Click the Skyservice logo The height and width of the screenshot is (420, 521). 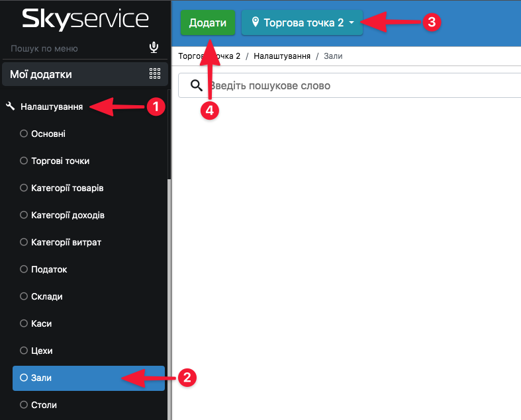85,20
